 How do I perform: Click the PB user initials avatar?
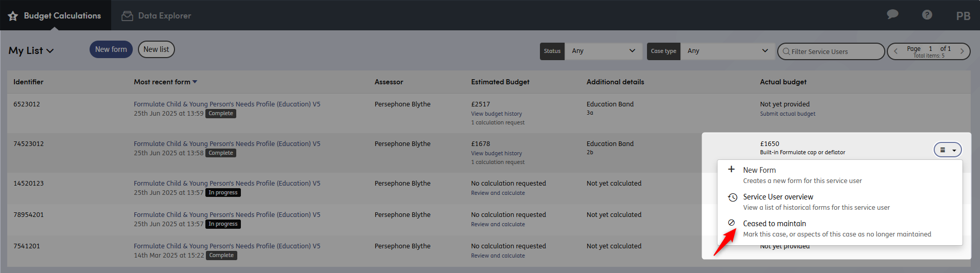(963, 16)
